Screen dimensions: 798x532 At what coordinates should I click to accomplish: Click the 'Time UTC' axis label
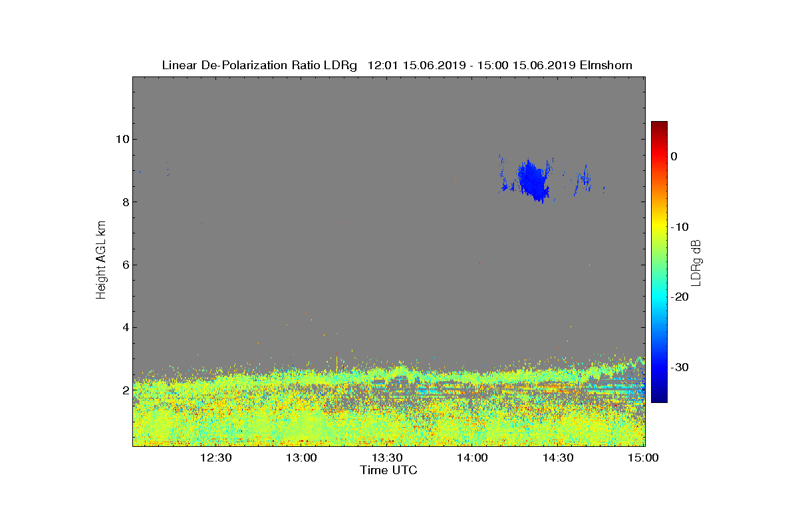click(x=388, y=470)
